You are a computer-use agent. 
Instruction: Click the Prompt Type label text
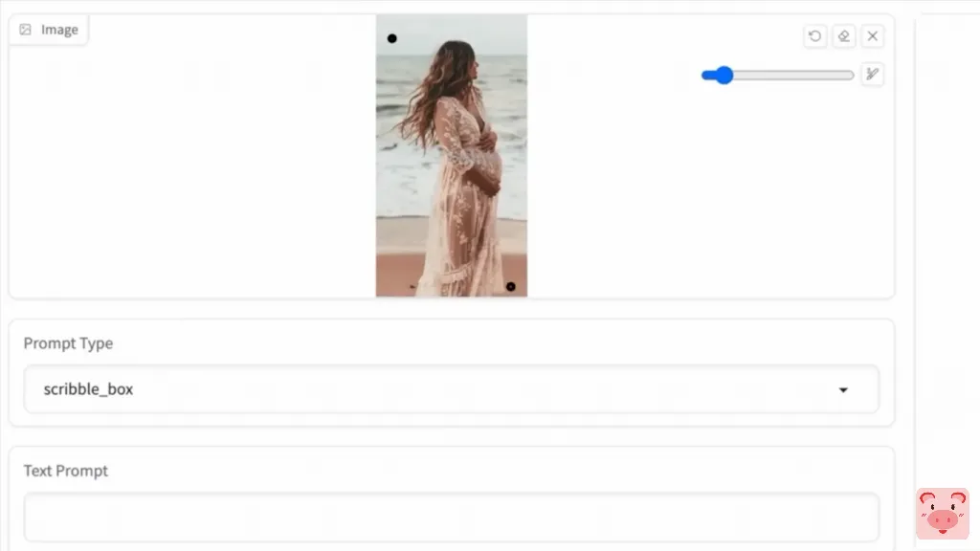click(68, 343)
